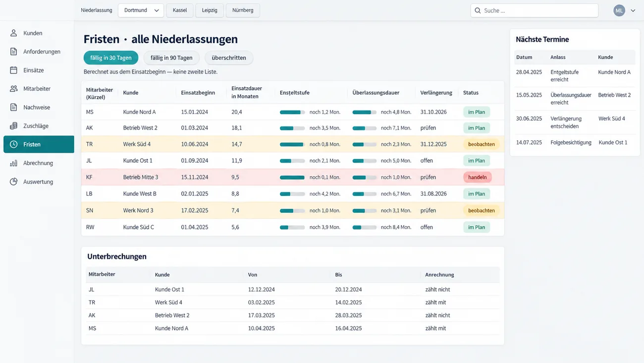Click the Auswertung pie chart icon
Image resolution: width=644 pixels, height=363 pixels.
14,181
